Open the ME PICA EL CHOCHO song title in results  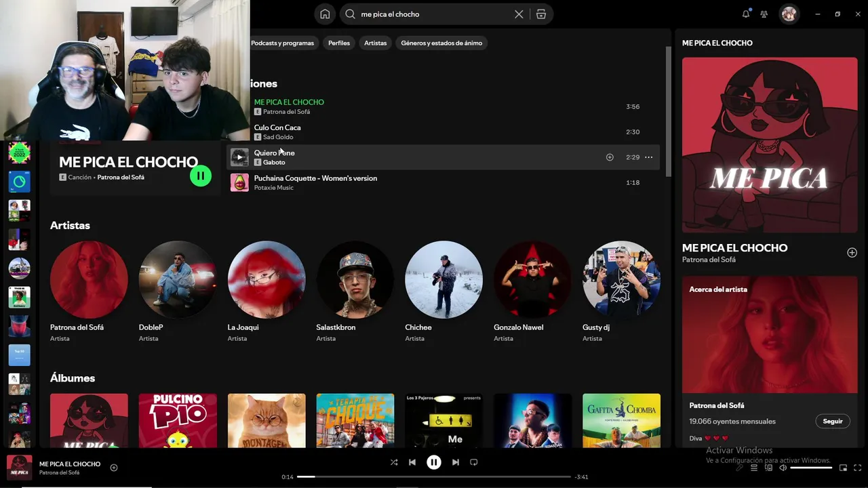pyautogui.click(x=289, y=102)
